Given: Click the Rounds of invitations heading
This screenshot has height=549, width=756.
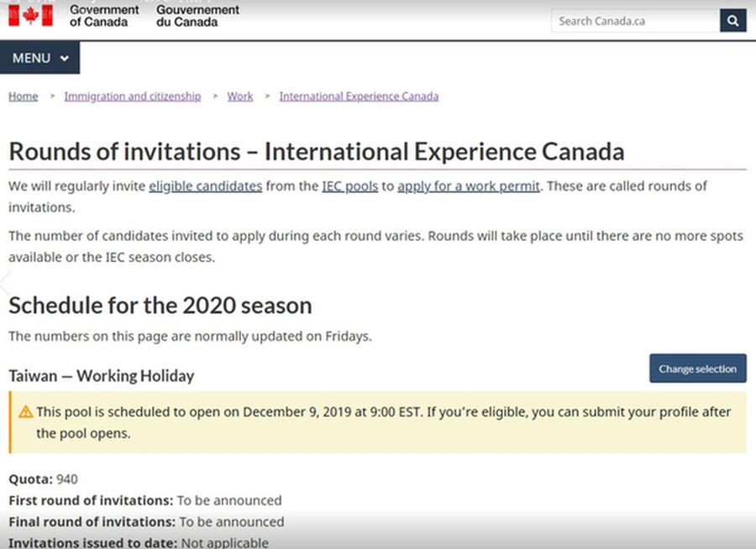Looking at the screenshot, I should tap(316, 152).
